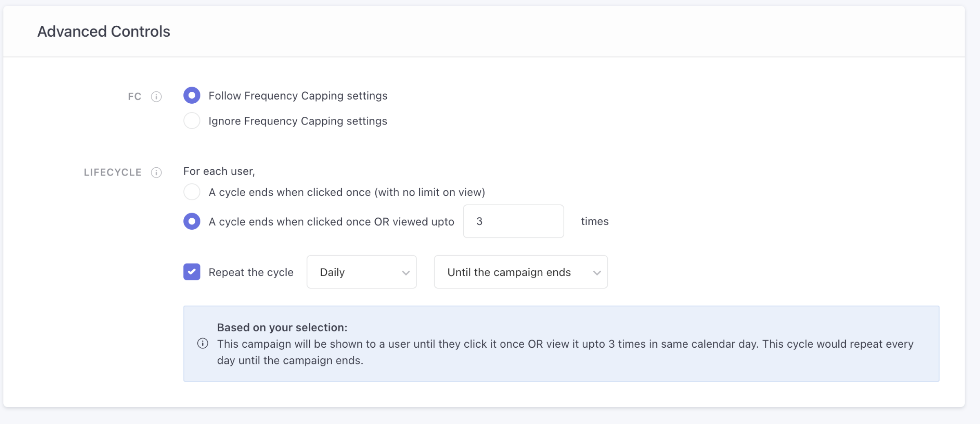Expand the campaign duration dropdown chevron
980x424 pixels.
pos(597,272)
